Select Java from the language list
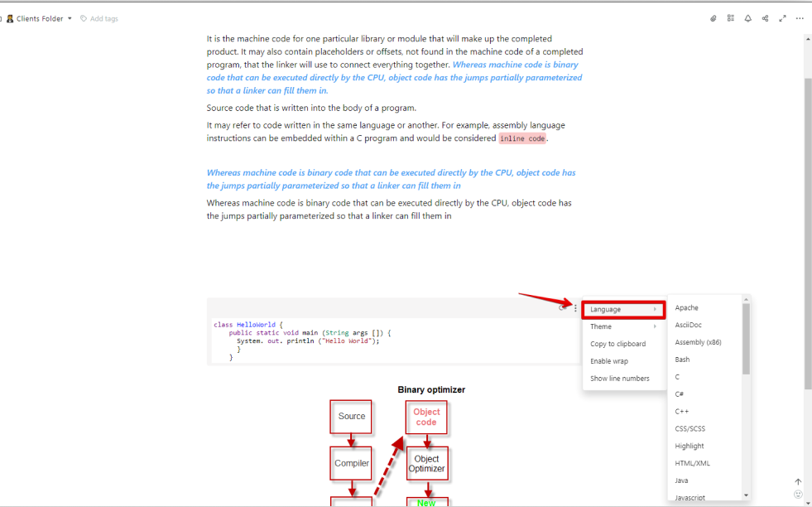Image resolution: width=812 pixels, height=507 pixels. pos(681,480)
